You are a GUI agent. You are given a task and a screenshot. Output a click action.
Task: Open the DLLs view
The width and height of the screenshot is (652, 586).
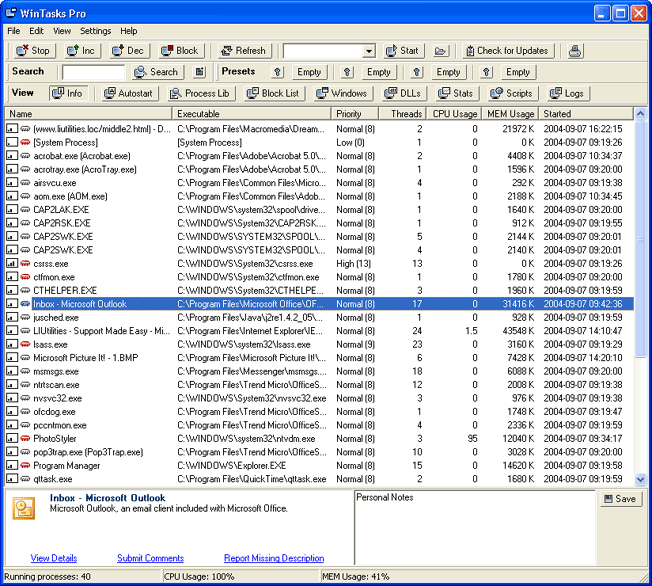tap(402, 93)
